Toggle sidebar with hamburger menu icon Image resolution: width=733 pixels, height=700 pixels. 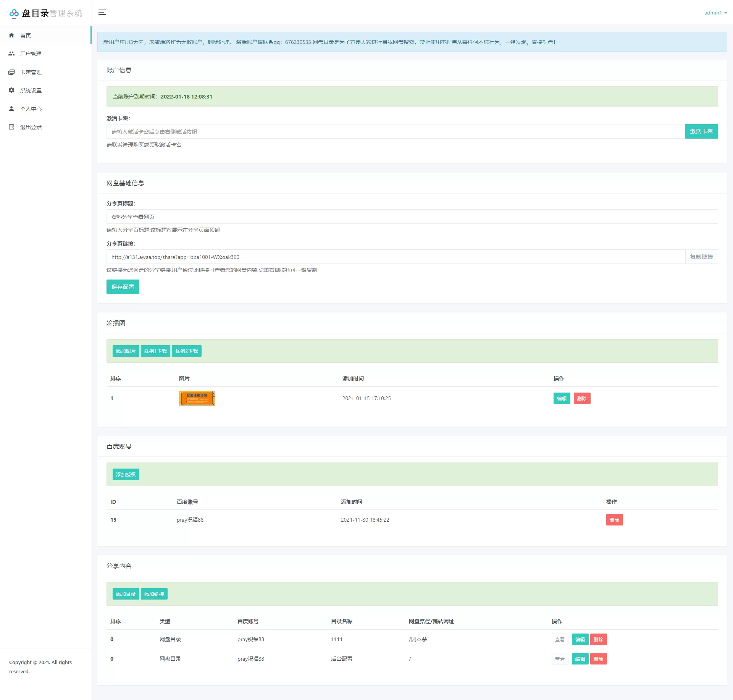[x=102, y=12]
